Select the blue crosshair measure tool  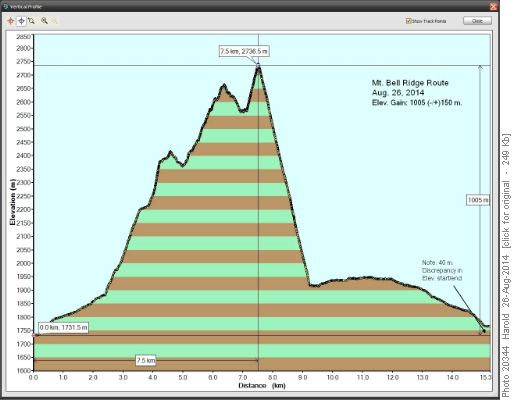coord(21,21)
